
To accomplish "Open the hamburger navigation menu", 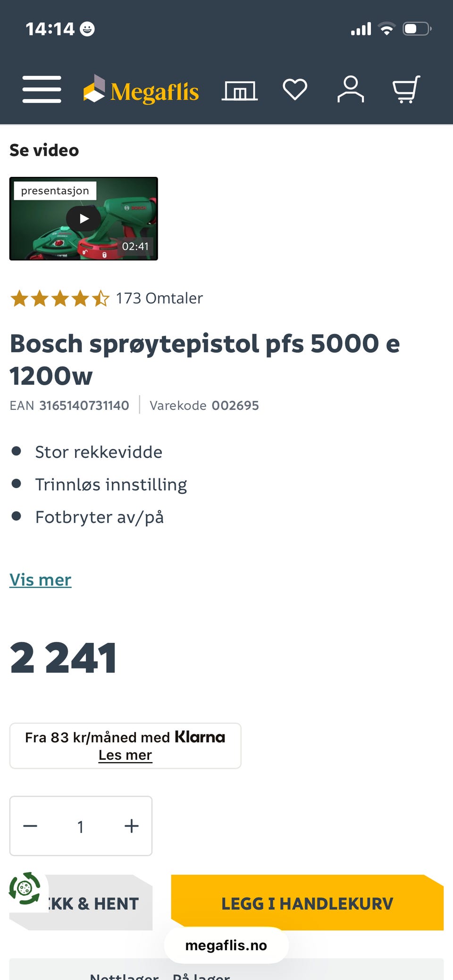I will click(x=42, y=89).
